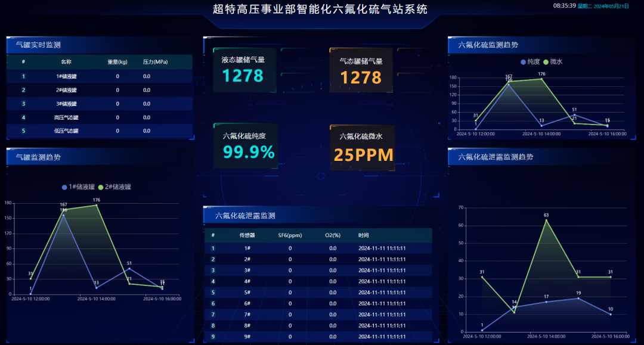Screen dimensions: 644x345
Task: Click the 63 peak point in leak trend chart
Action: point(546,220)
